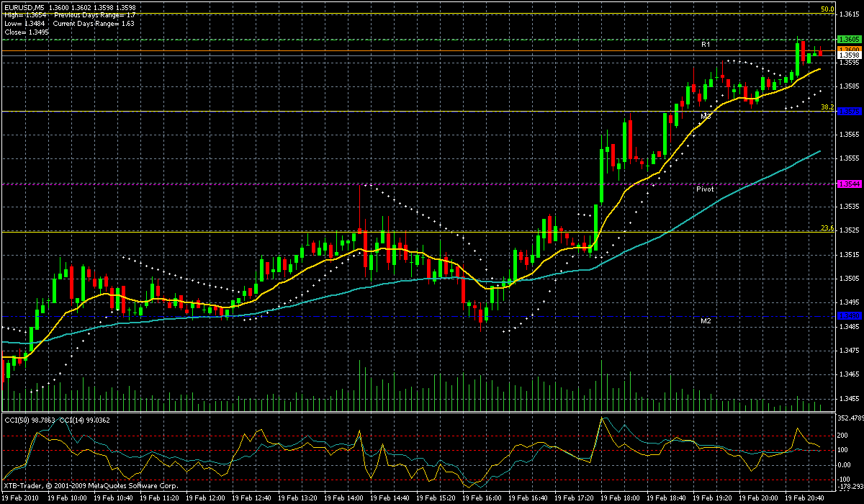The image size is (864, 504).
Task: Click the 19 Feb 16:00 time label
Action: click(x=482, y=498)
